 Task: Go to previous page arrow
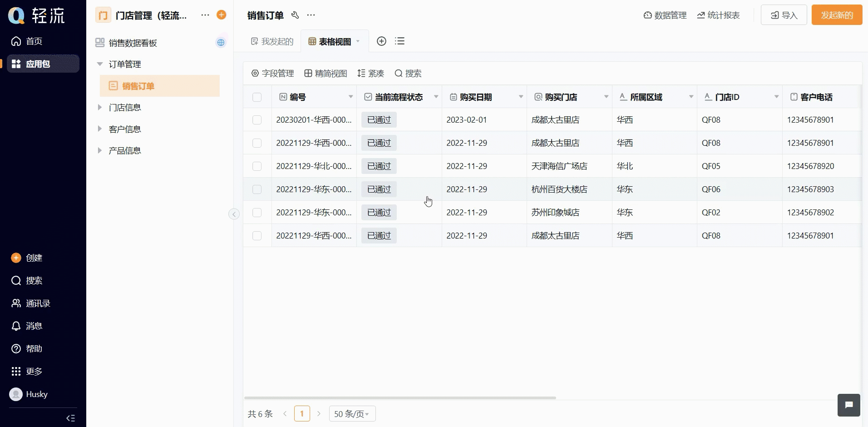(x=285, y=414)
